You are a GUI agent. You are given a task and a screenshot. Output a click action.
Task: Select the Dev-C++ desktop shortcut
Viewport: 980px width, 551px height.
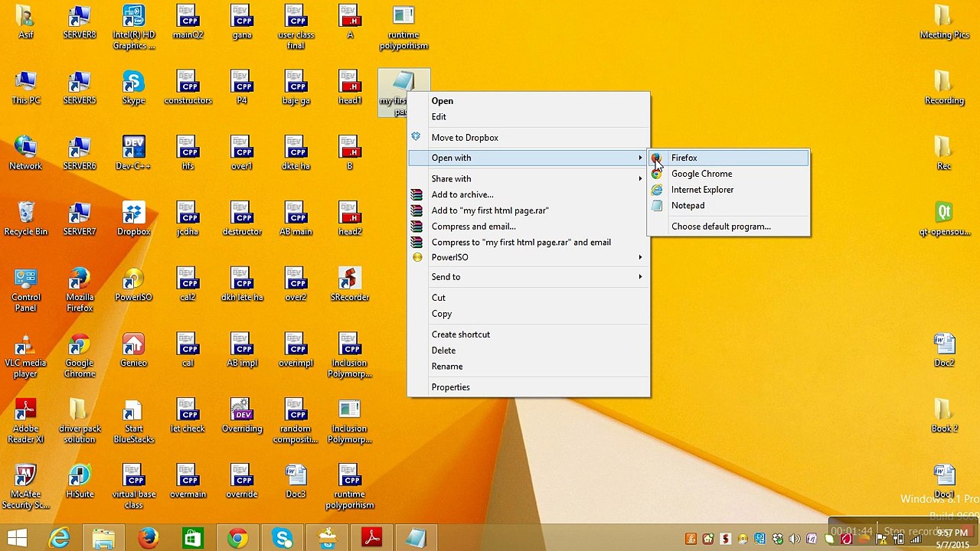[x=133, y=153]
